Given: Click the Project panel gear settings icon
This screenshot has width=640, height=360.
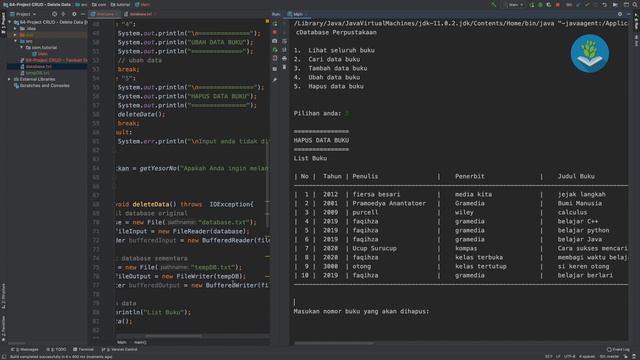Looking at the screenshot, I should click(x=74, y=14).
